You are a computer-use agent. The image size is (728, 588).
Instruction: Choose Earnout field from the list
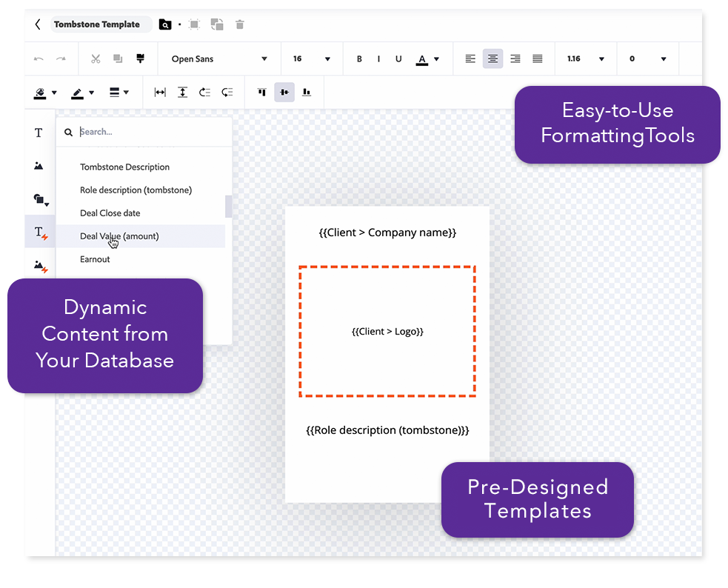pyautogui.click(x=95, y=259)
